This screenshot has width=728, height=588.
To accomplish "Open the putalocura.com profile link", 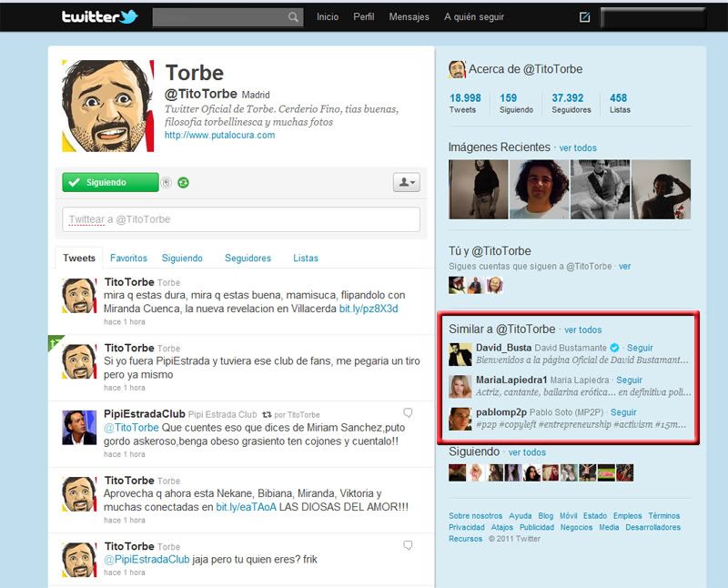I will click(x=219, y=135).
